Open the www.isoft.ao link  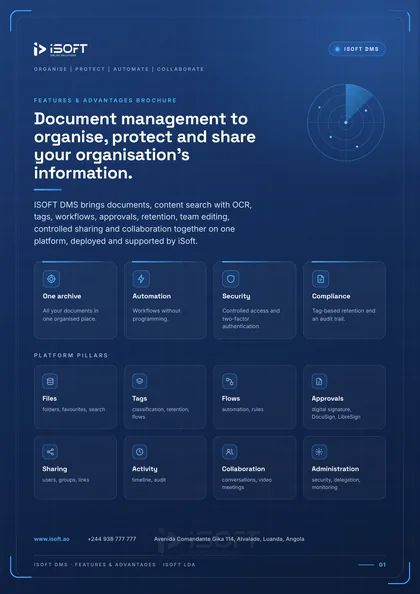tap(52, 539)
